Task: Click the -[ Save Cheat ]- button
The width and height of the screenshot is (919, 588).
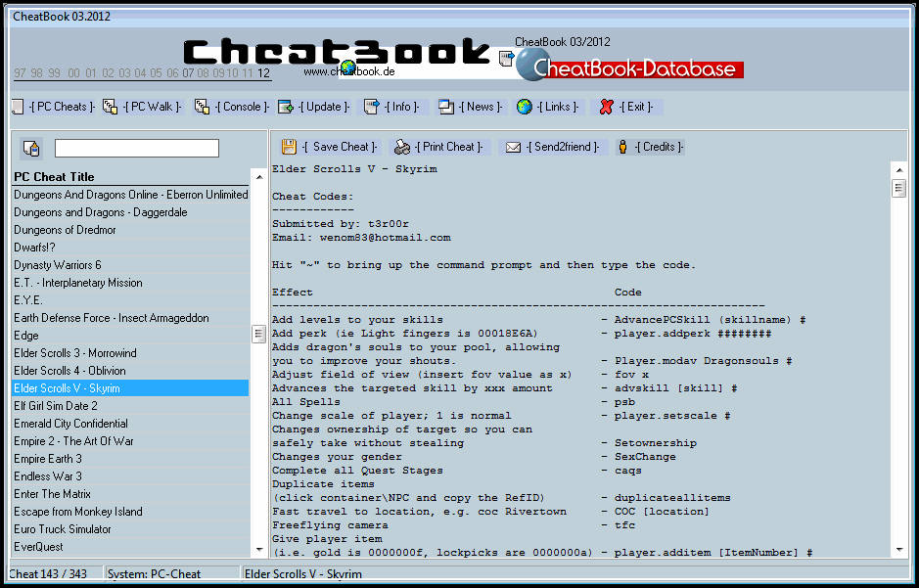Action: coord(340,147)
